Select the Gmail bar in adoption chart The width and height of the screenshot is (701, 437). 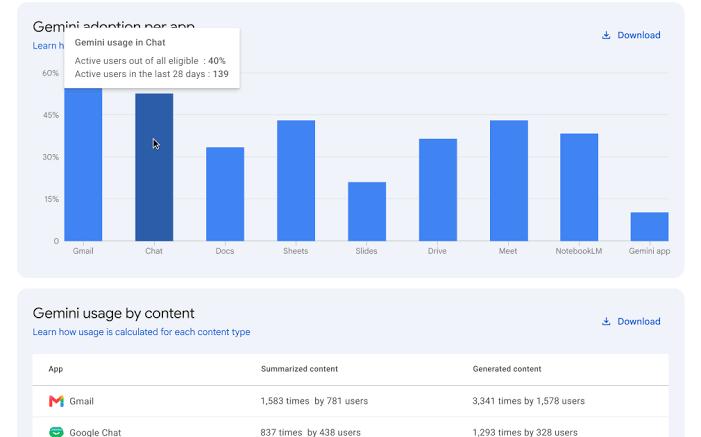pyautogui.click(x=83, y=164)
